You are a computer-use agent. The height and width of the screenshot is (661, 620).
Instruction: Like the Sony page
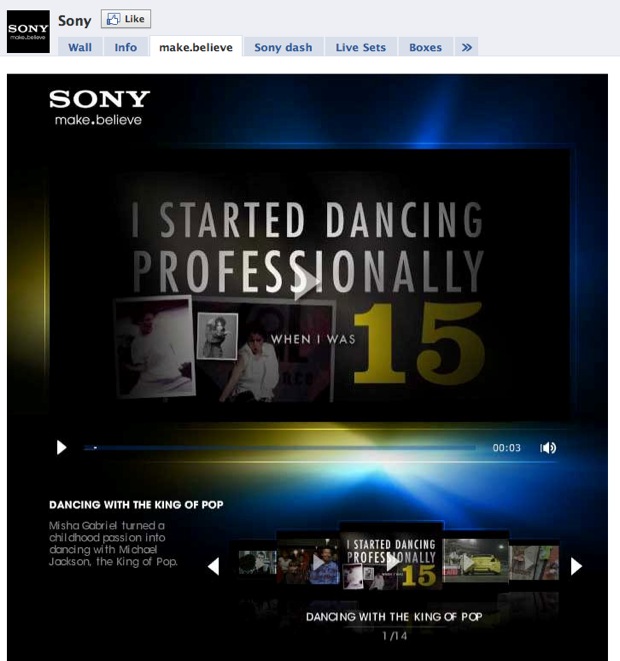pyautogui.click(x=126, y=20)
